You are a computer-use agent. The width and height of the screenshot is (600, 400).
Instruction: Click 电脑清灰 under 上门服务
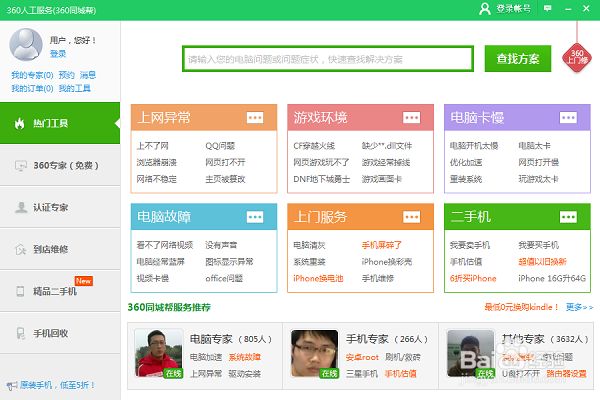tap(309, 245)
